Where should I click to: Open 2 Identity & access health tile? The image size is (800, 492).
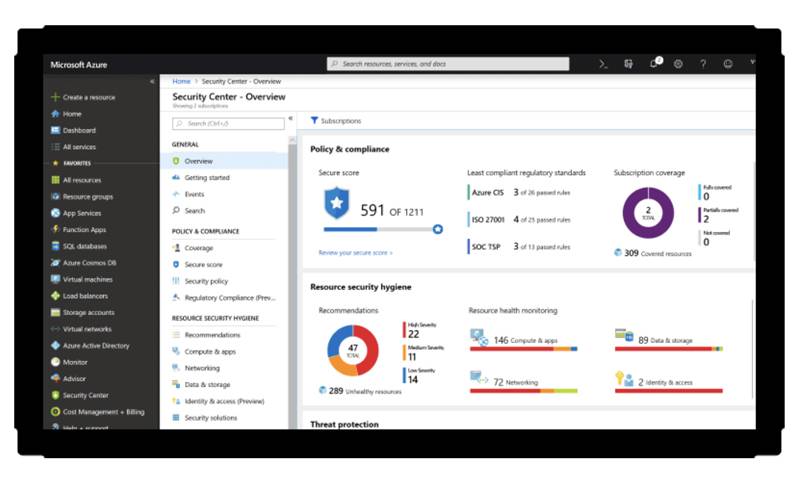668,382
